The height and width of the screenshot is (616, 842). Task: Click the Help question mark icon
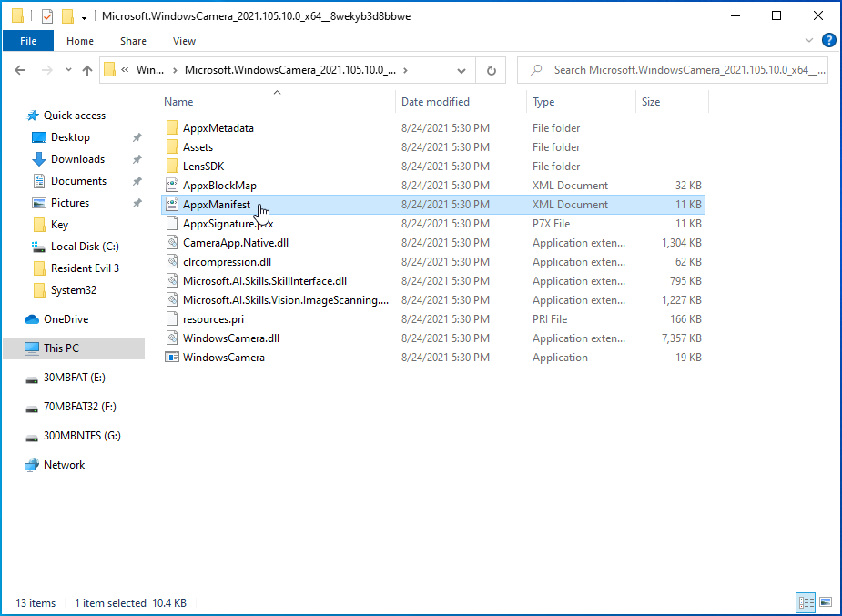coord(829,40)
